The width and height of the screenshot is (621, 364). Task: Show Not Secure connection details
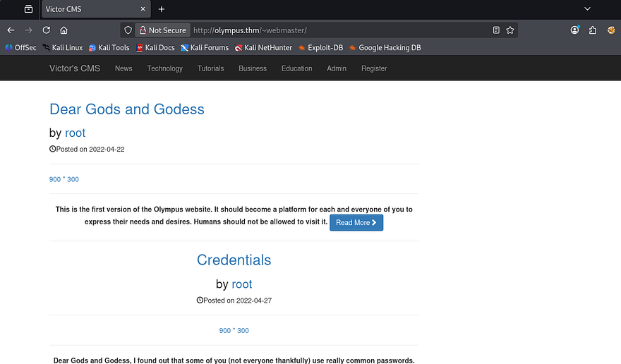[x=162, y=30]
